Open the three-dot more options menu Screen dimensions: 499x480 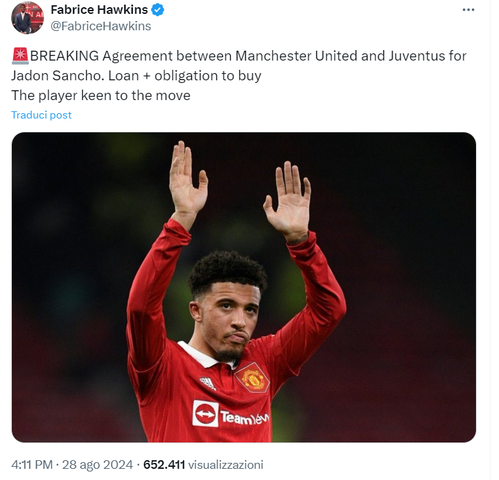pyautogui.click(x=468, y=10)
